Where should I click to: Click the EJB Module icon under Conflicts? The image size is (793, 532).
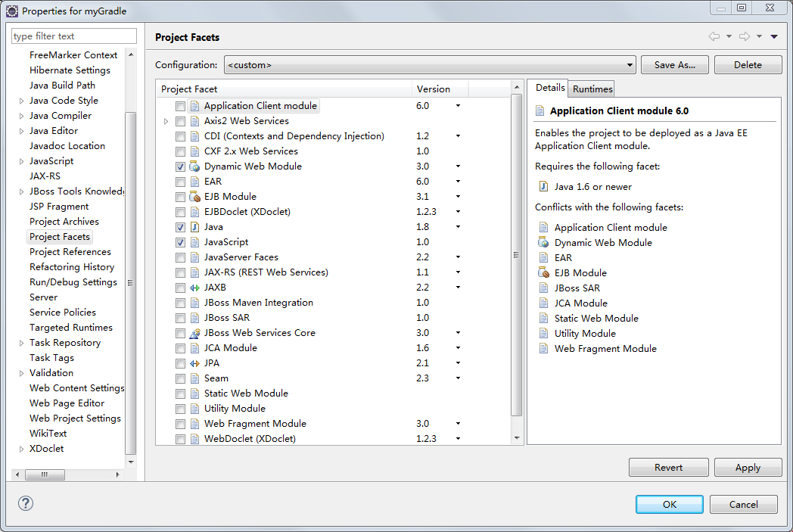tap(543, 273)
